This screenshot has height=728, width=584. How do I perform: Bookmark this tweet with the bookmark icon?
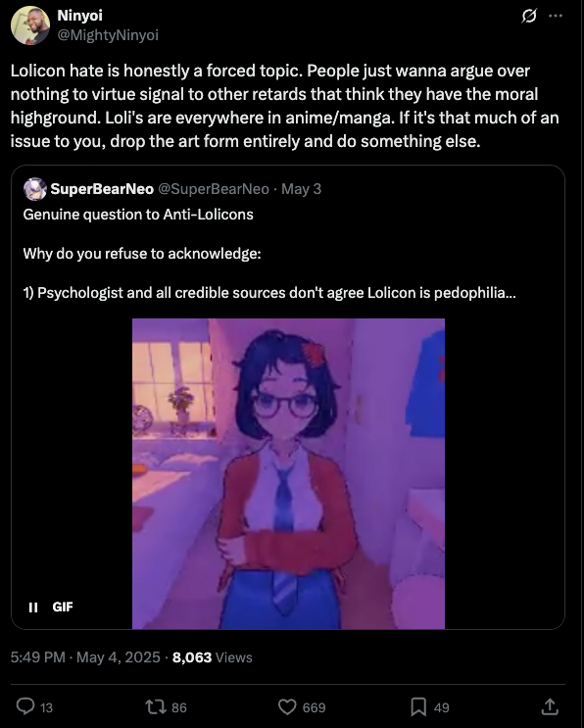(x=418, y=707)
